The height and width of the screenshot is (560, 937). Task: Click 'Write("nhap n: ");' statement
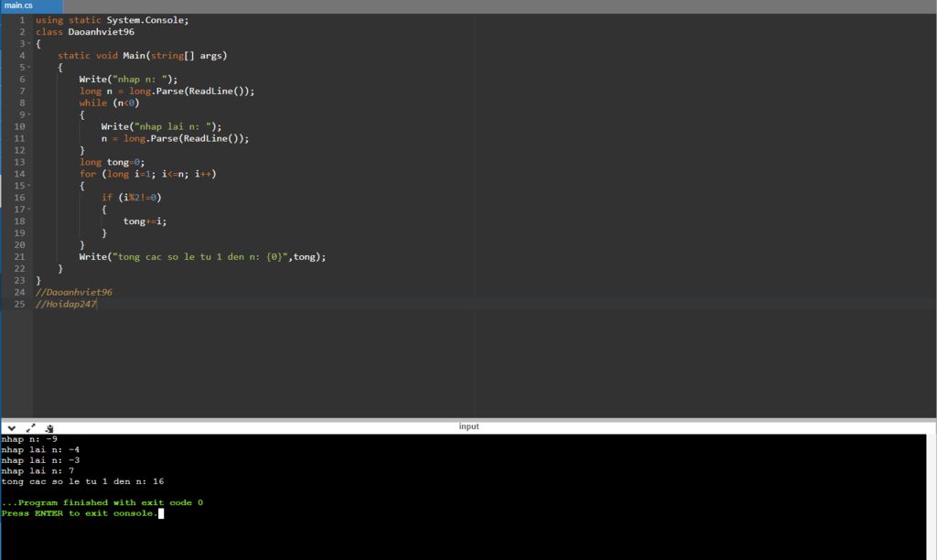(x=128, y=79)
